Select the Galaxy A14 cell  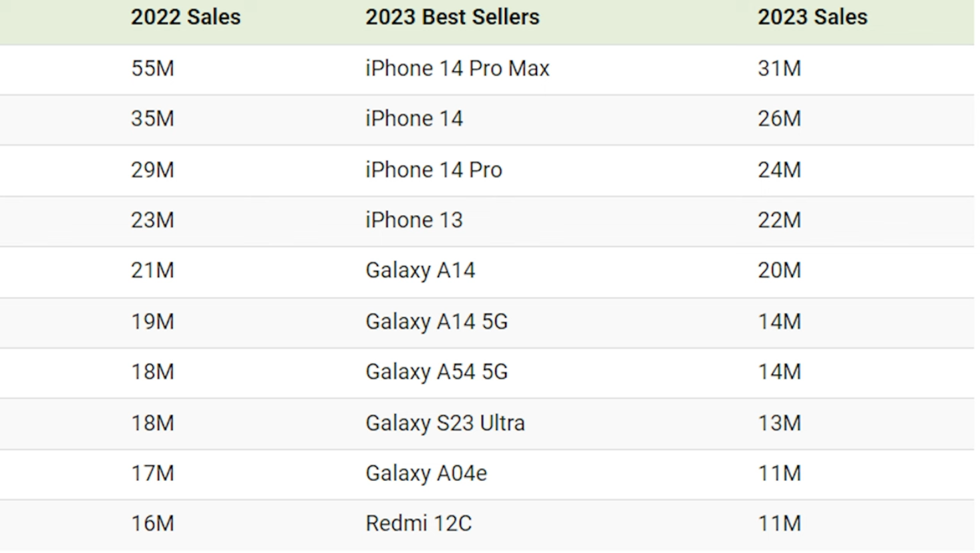coord(420,270)
